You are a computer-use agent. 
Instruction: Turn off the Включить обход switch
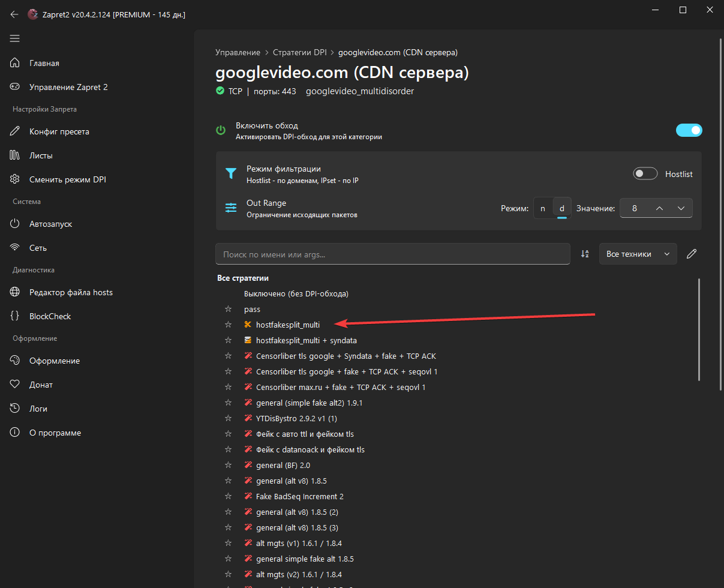click(689, 130)
